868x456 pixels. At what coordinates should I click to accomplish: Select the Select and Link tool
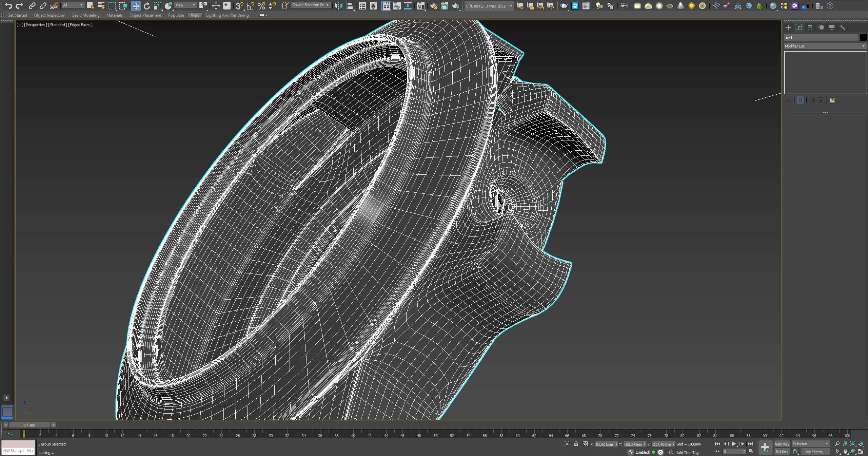click(x=32, y=6)
